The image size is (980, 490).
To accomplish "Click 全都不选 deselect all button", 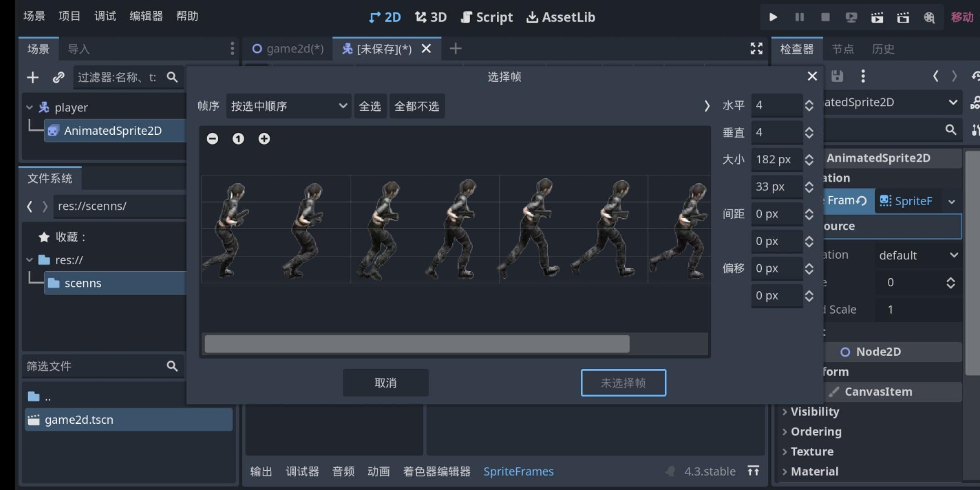I will 417,106.
